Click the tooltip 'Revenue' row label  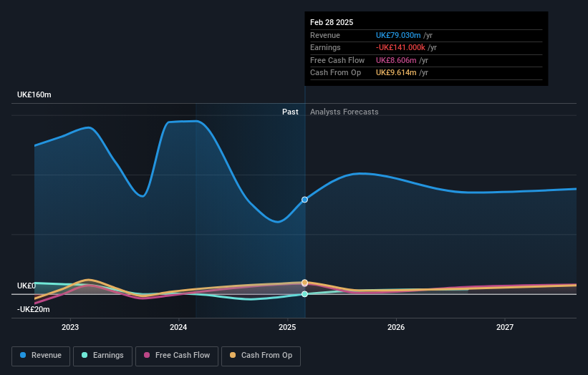325,35
